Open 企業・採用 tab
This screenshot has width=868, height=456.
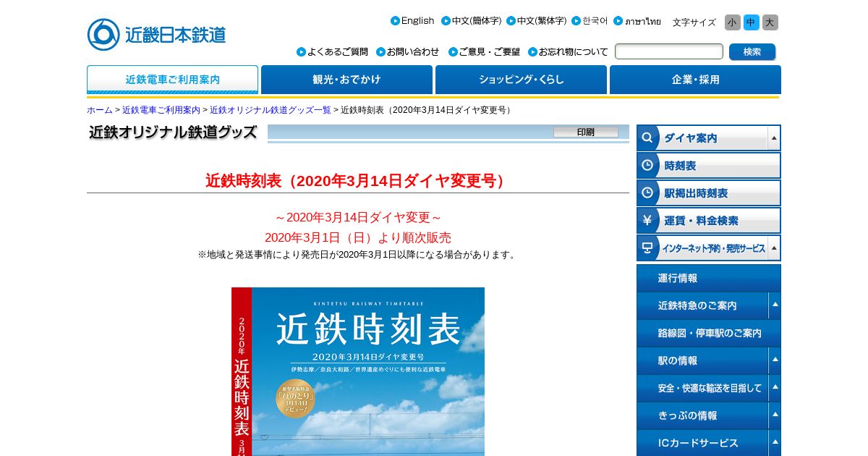[695, 80]
